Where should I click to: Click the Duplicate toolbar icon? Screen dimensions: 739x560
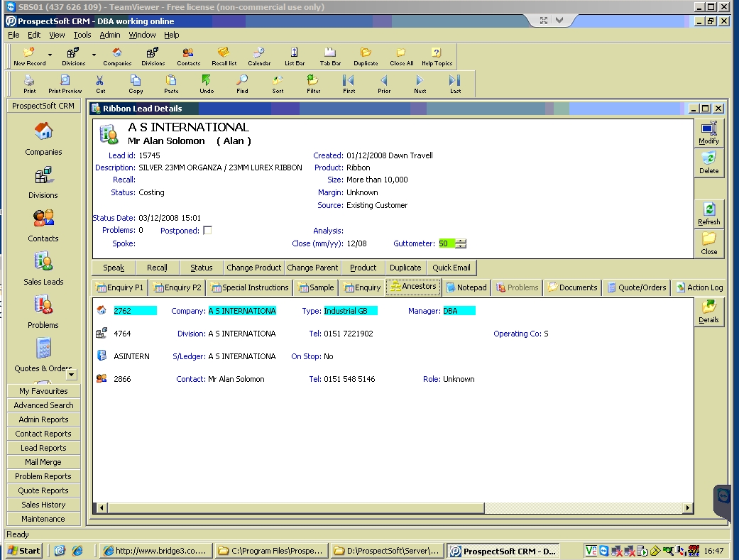coord(366,56)
